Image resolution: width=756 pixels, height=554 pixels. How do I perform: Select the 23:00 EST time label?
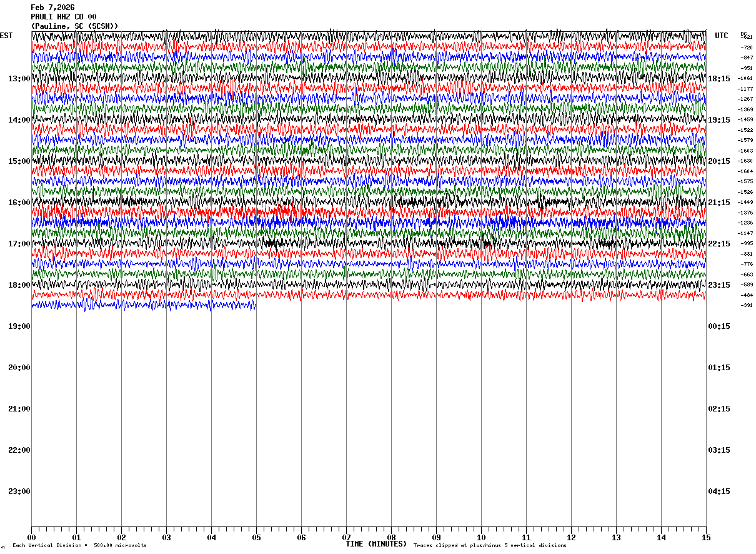tap(19, 491)
